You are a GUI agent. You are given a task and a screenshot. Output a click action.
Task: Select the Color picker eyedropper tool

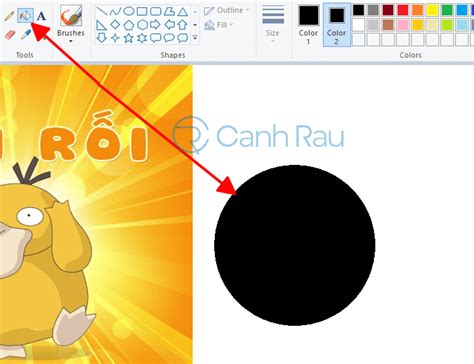26,35
